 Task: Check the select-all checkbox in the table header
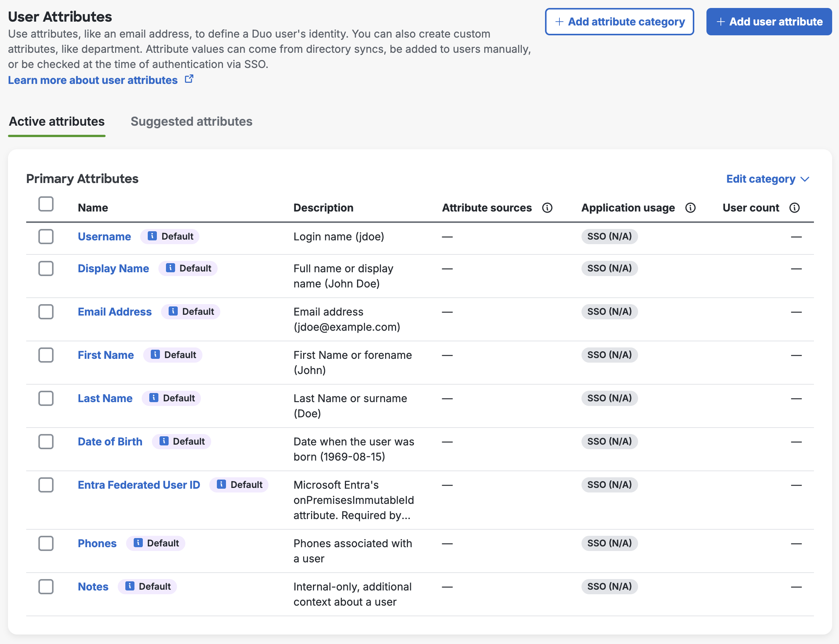(46, 204)
